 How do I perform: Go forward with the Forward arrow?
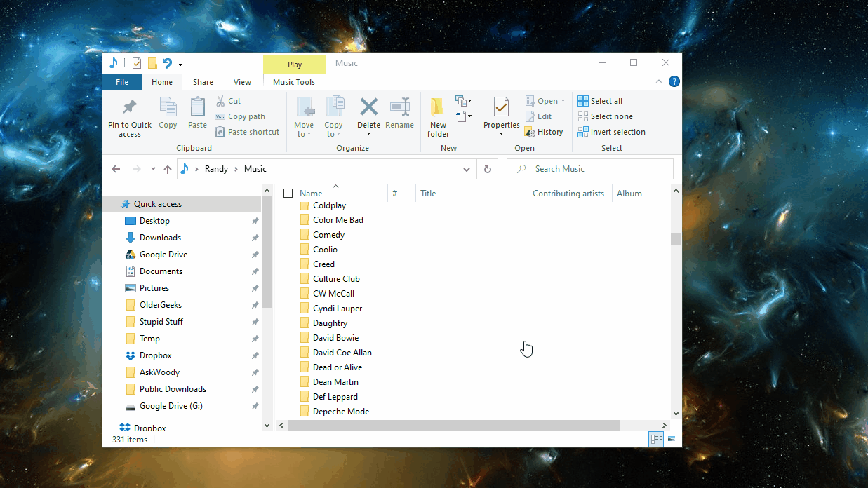[137, 169]
